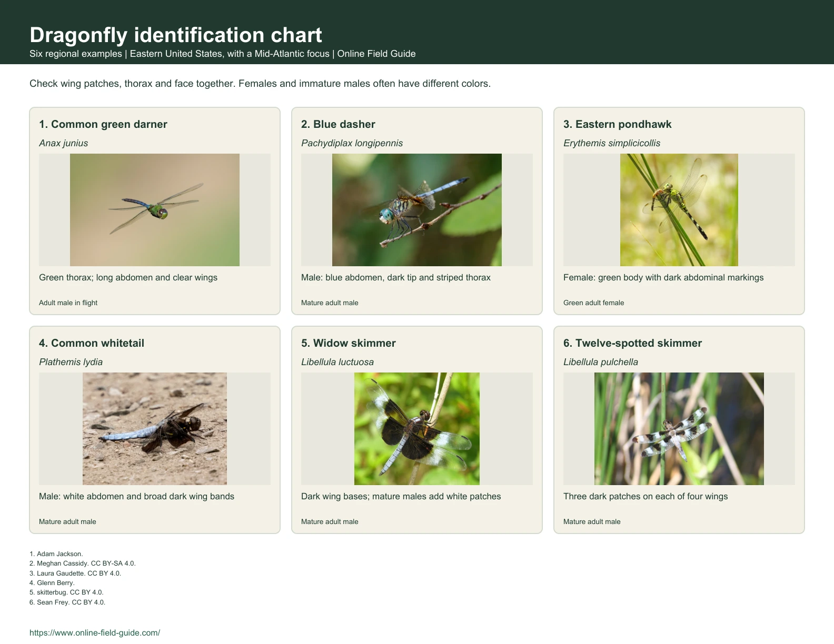Image resolution: width=834 pixels, height=644 pixels.
Task: Click 'Mature adult male' under Blue dasher
Action: pyautogui.click(x=330, y=303)
